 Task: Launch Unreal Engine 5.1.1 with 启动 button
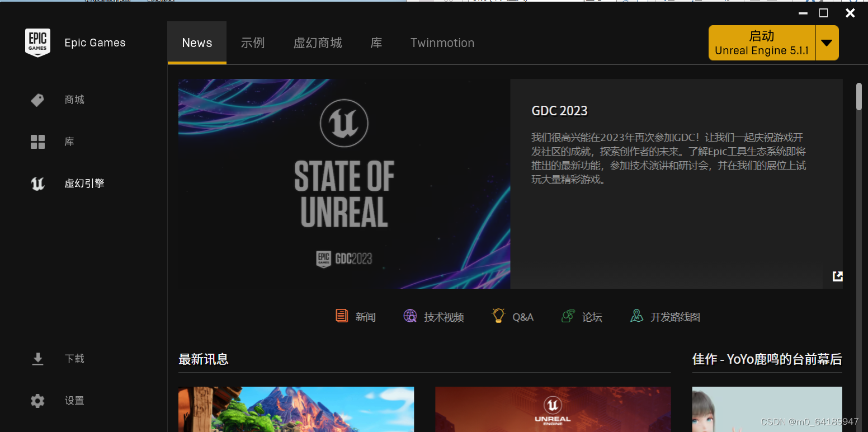click(x=762, y=43)
